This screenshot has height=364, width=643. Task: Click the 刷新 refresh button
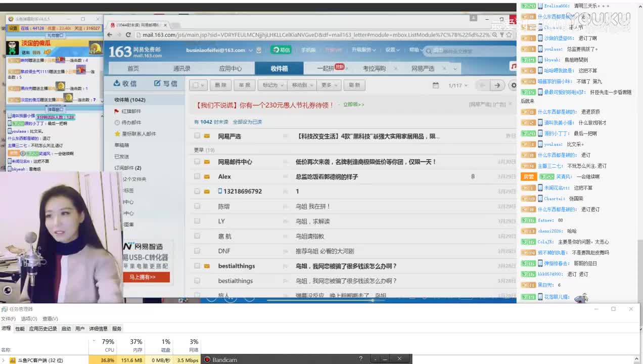(x=354, y=85)
